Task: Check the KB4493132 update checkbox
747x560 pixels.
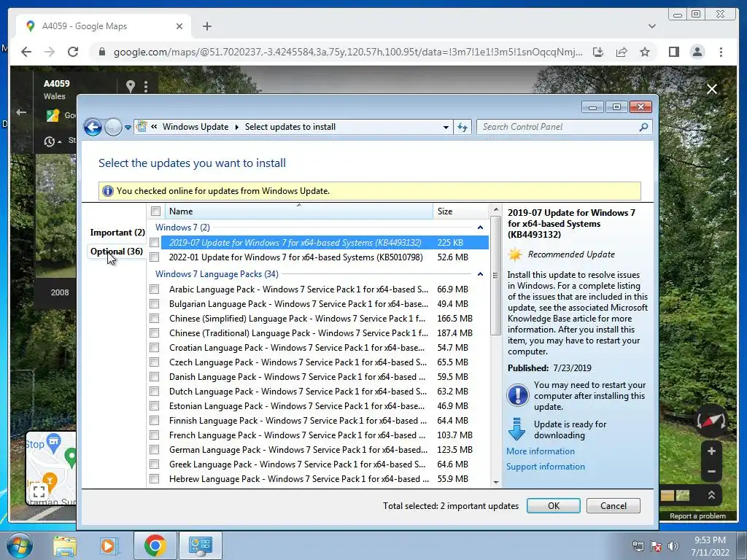Action: coord(155,242)
